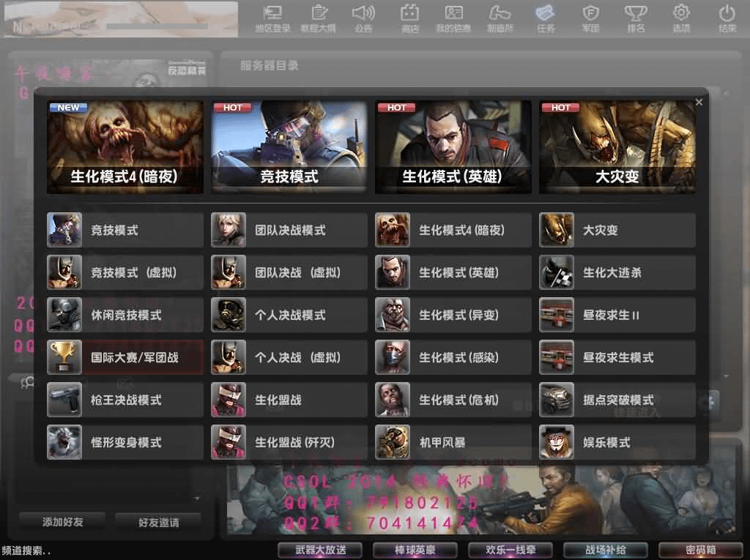Select the 怪形变身模式 row
750x560 pixels.
tap(125, 442)
